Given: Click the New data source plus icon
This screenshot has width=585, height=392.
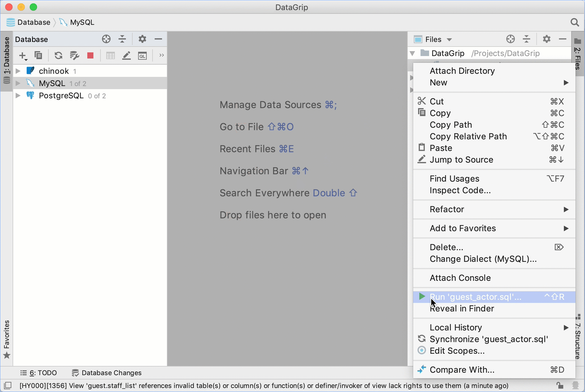Looking at the screenshot, I should tap(23, 56).
